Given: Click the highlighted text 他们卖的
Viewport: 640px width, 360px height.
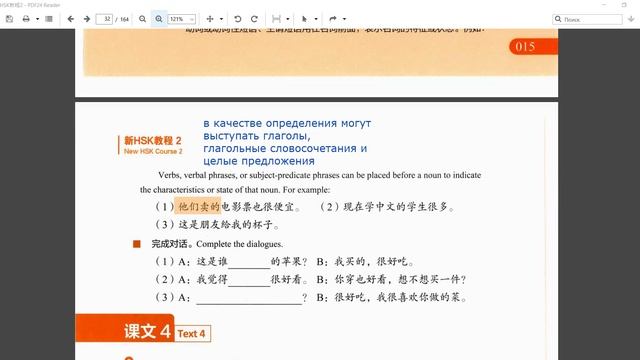Looking at the screenshot, I should tap(199, 206).
